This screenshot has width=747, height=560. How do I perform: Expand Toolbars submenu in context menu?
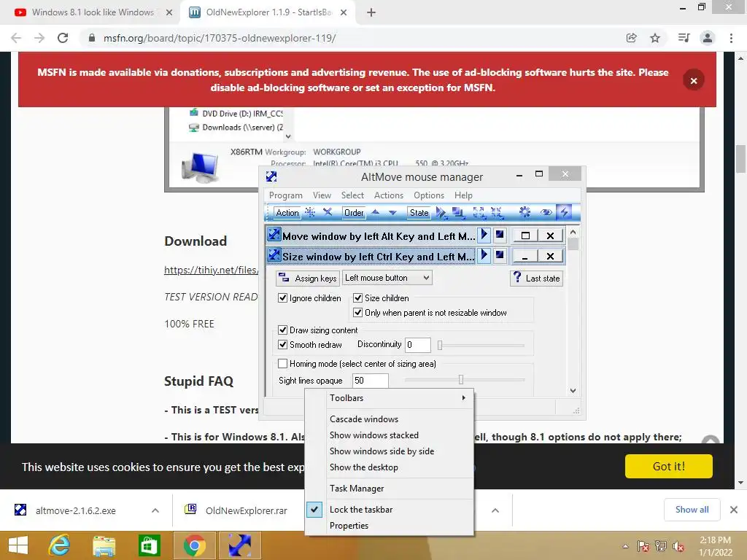pos(390,398)
